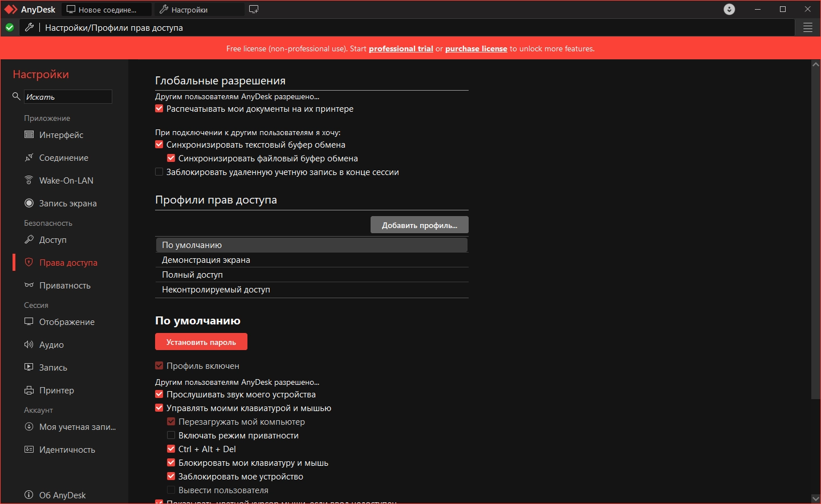
Task: Select the Неконтролируемый доступ profile
Action: click(312, 289)
